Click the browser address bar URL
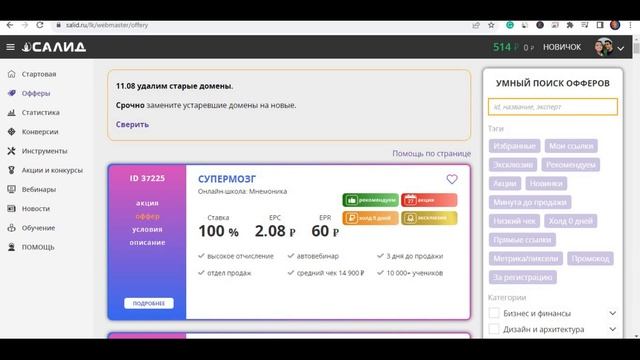 point(107,25)
